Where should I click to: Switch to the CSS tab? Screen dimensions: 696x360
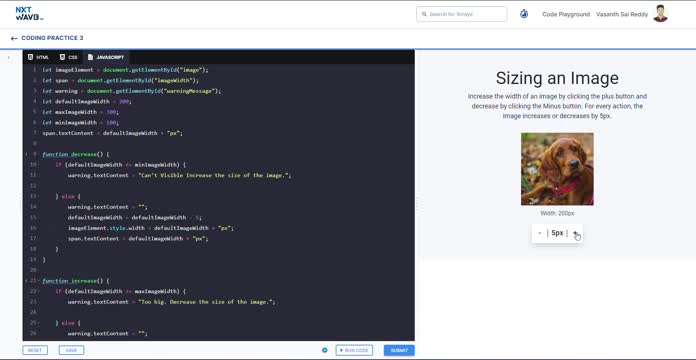pyautogui.click(x=68, y=57)
